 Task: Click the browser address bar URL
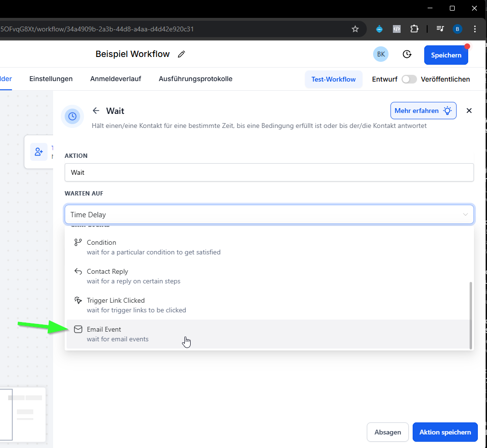(x=97, y=29)
